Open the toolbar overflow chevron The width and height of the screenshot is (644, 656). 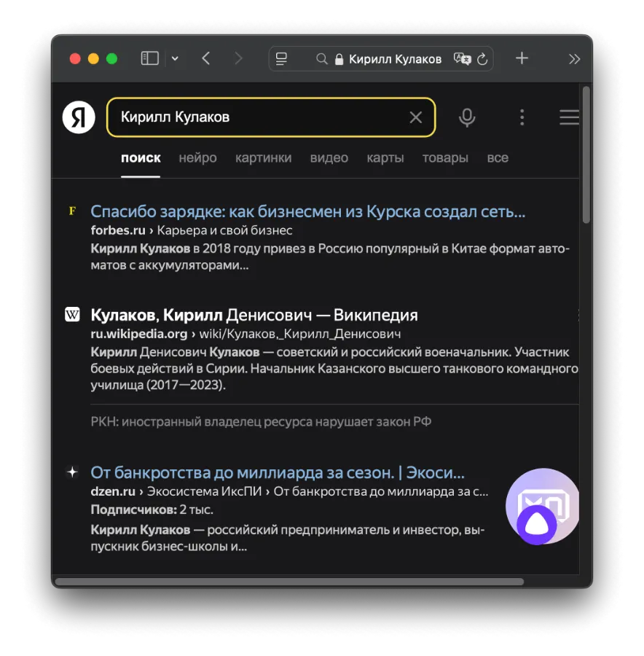(575, 58)
